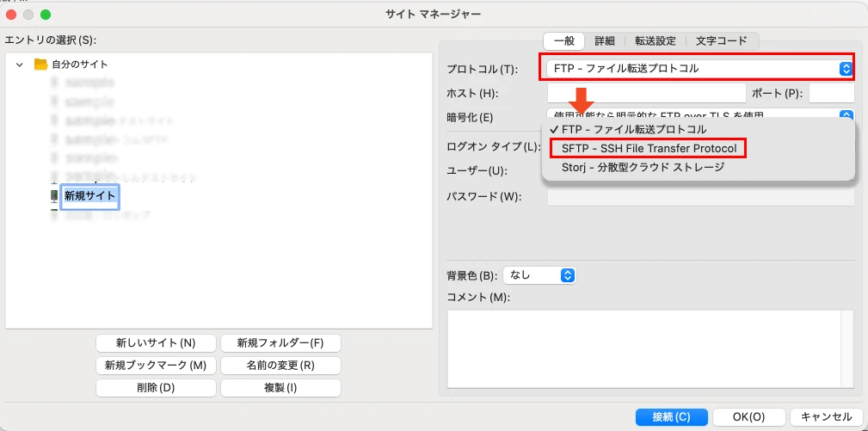
Task: Collapse the 自分のサイト tree node
Action: coord(19,65)
